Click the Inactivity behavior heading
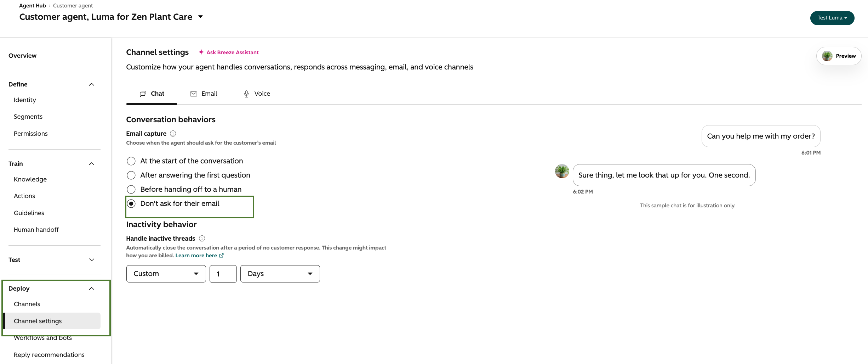 tap(161, 224)
